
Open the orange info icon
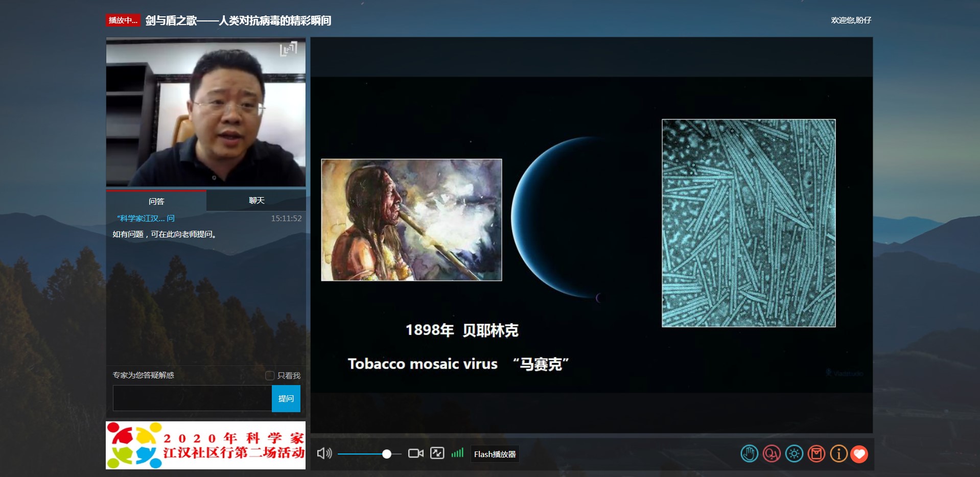coord(838,454)
